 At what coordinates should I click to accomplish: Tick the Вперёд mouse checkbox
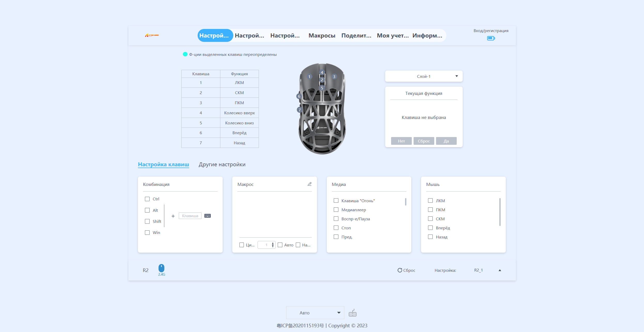(430, 228)
